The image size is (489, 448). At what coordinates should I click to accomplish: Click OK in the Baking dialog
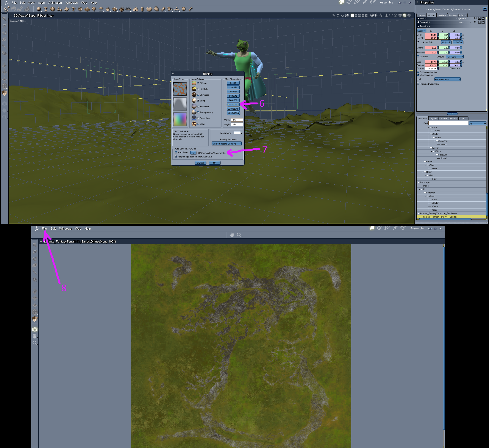pyautogui.click(x=214, y=163)
